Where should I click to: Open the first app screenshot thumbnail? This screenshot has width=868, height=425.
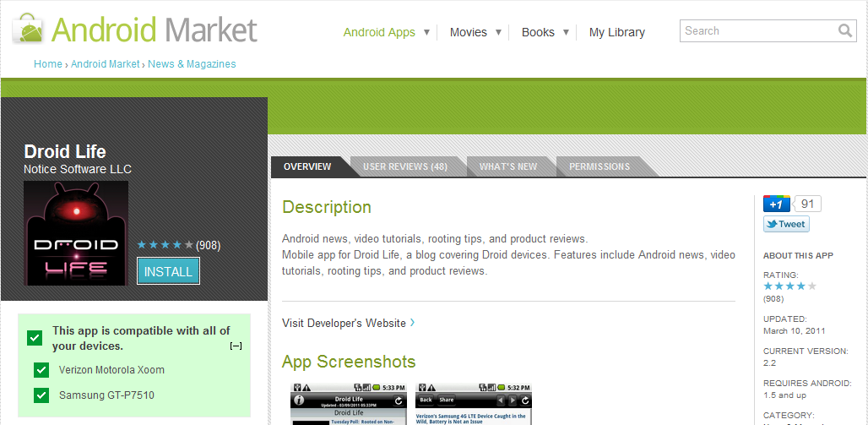point(348,404)
